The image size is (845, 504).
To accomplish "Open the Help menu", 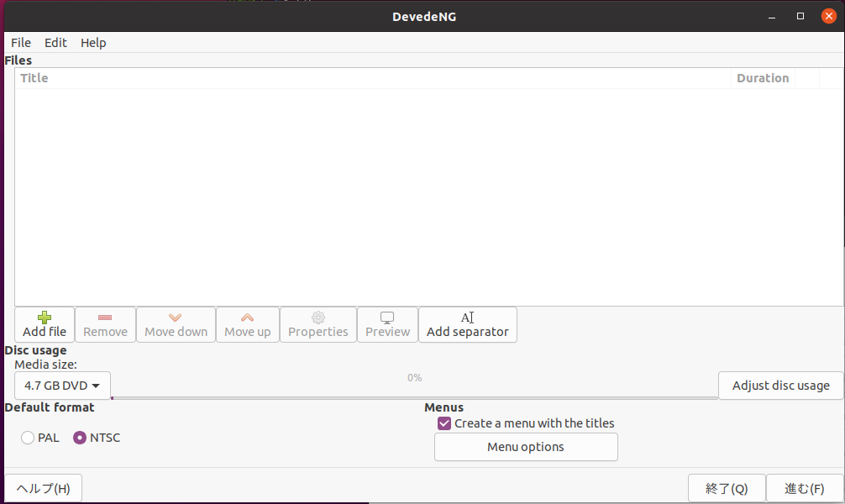I will pos(93,43).
